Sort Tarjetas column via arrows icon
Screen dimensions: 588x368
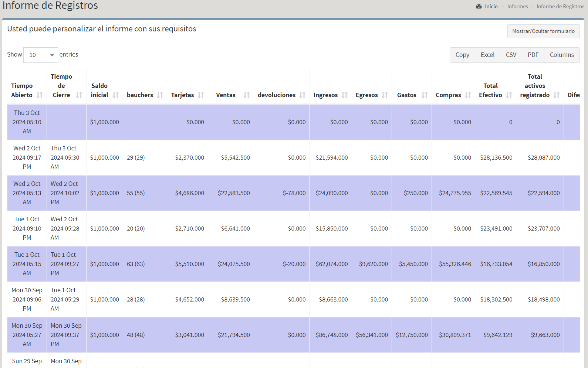pyautogui.click(x=201, y=95)
